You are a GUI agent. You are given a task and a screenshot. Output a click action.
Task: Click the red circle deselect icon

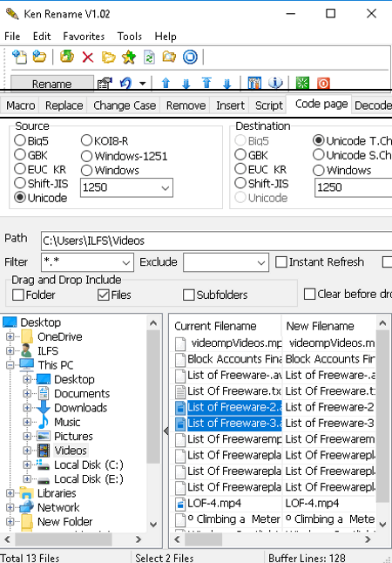[x=323, y=84]
